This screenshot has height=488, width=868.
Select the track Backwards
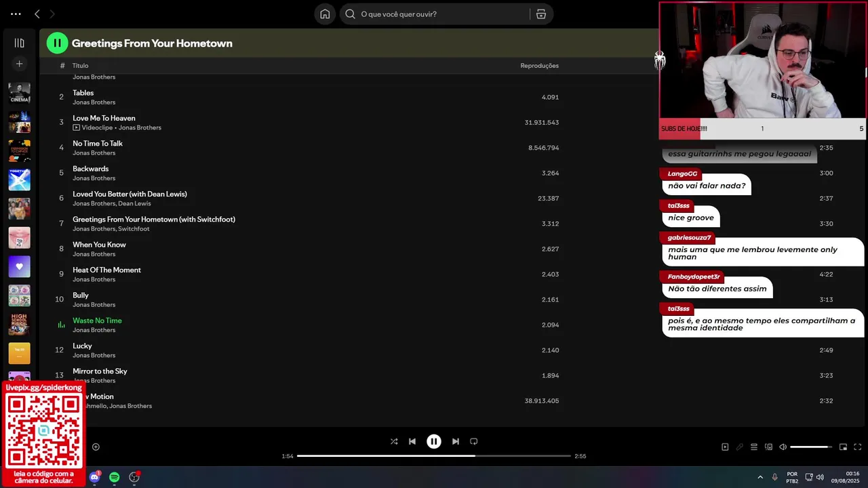(90, 169)
